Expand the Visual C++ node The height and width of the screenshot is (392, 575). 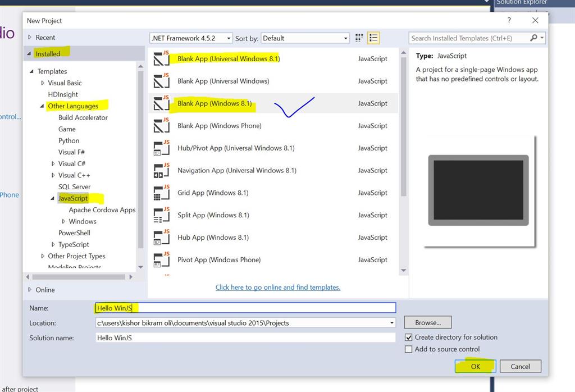click(x=53, y=175)
